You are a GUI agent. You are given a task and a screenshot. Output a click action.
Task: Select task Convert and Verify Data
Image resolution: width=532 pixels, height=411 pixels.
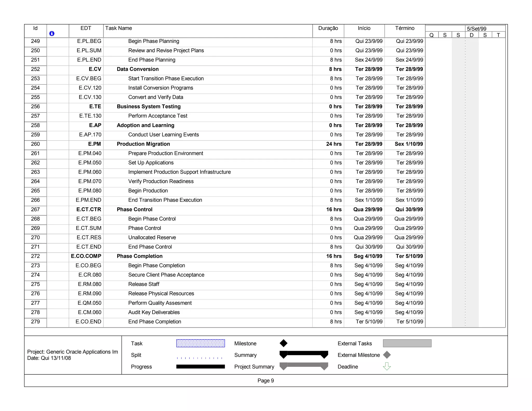[x=156, y=97]
